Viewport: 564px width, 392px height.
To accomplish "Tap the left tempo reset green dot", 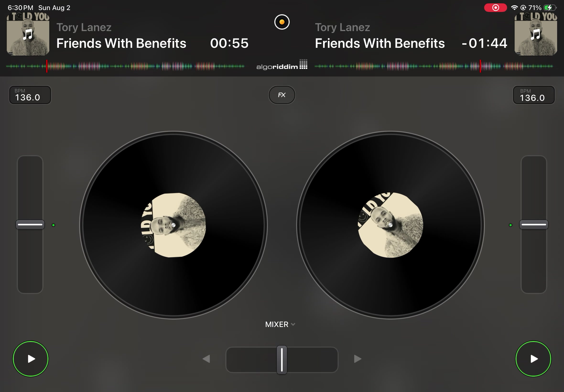I will [53, 225].
